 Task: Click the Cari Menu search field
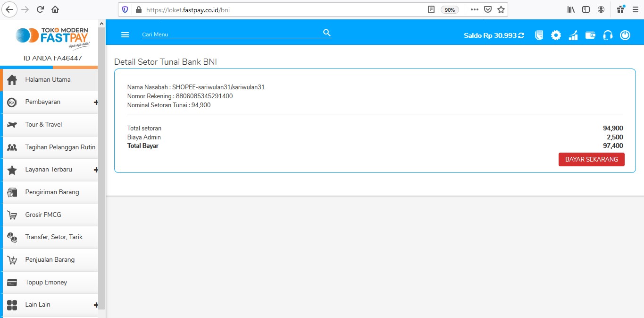click(x=231, y=34)
